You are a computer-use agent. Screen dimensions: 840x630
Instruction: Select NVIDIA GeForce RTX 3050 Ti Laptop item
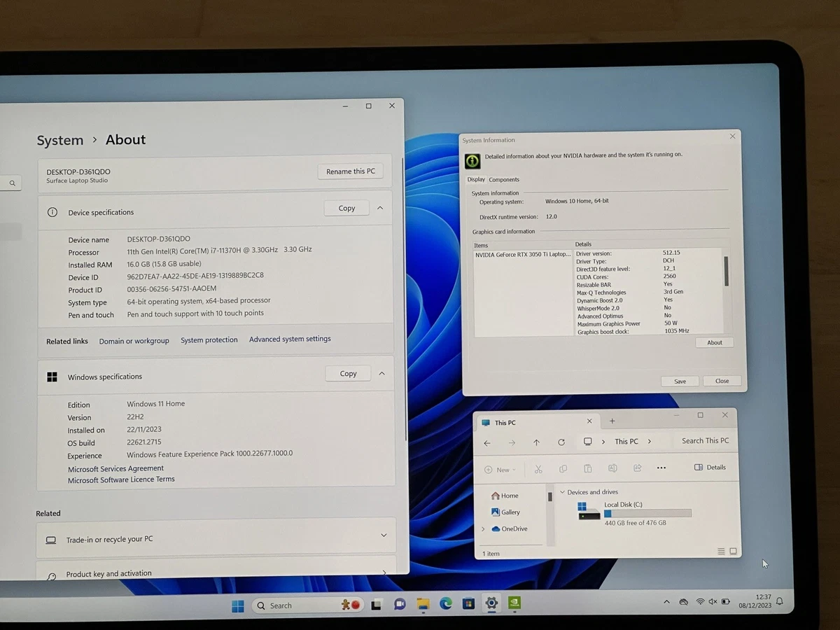click(523, 255)
